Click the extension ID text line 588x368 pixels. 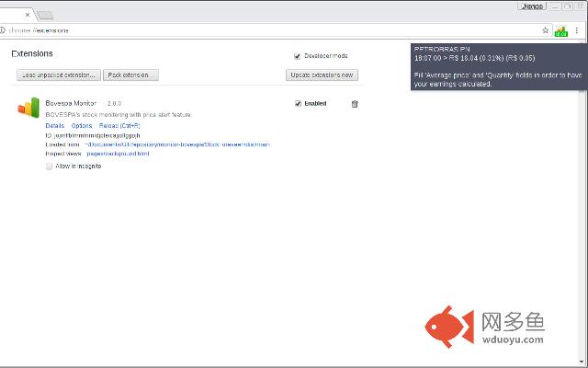[x=93, y=135]
